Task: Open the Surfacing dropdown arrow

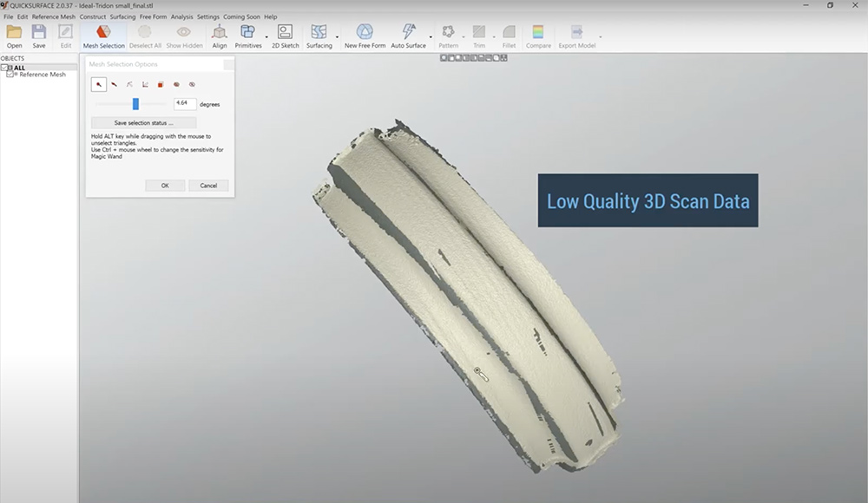Action: click(x=337, y=36)
